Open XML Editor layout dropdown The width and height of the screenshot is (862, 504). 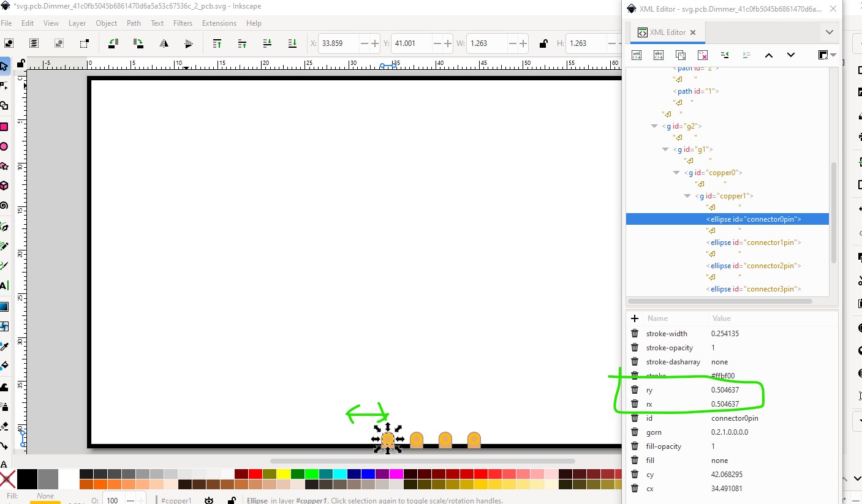point(827,55)
